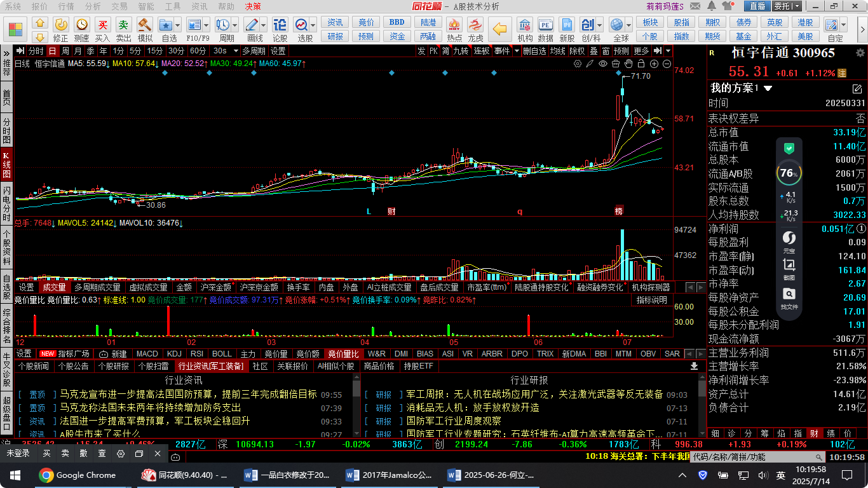Screen dimensions: 868x488
Task: Select the 换手率 indicator tab
Action: click(x=298, y=287)
